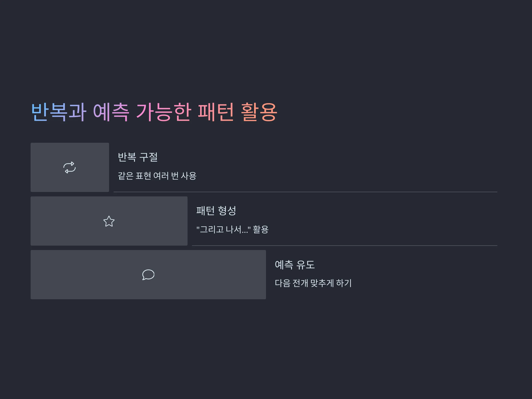Click the pink word 가능한 in the title
532x399 pixels.
(164, 112)
